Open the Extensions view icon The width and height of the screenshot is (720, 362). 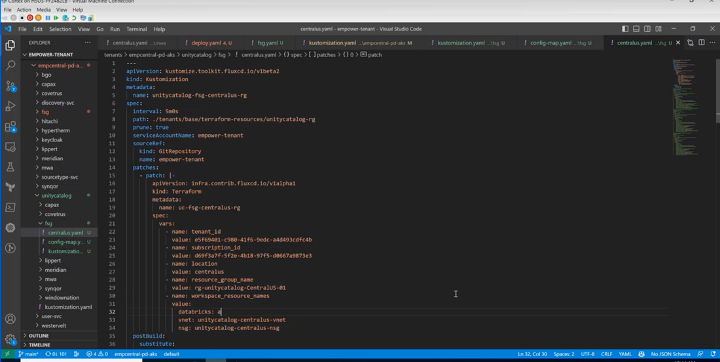click(10, 126)
